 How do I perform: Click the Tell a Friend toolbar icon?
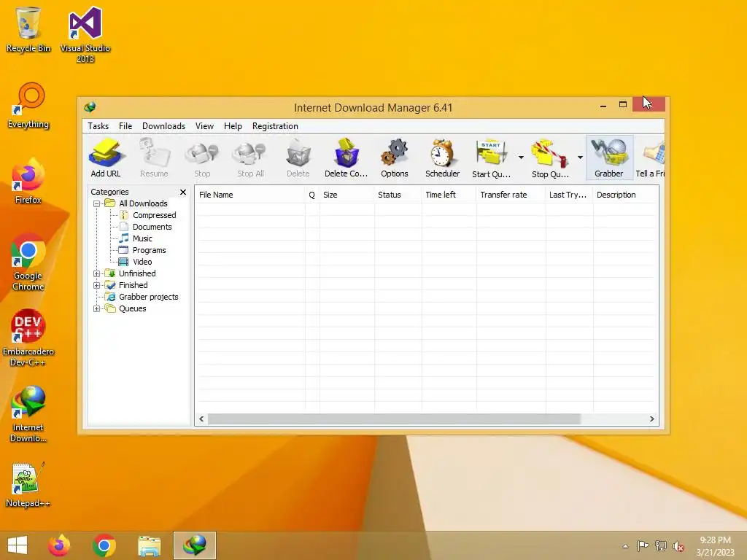pos(650,158)
